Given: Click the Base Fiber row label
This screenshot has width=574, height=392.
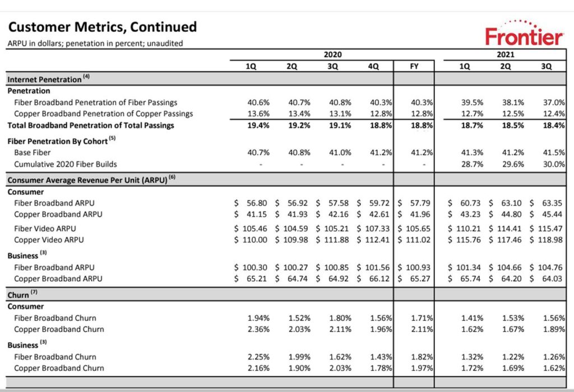Looking at the screenshot, I should pos(32,152).
